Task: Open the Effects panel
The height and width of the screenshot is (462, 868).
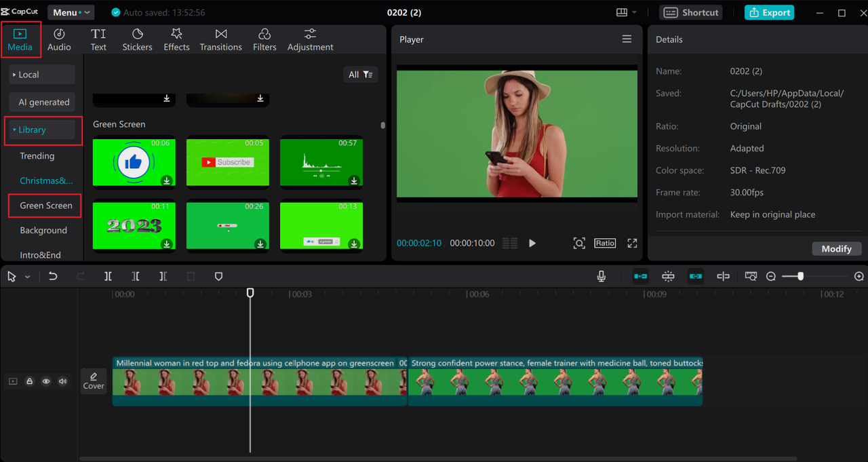Action: tap(176, 39)
